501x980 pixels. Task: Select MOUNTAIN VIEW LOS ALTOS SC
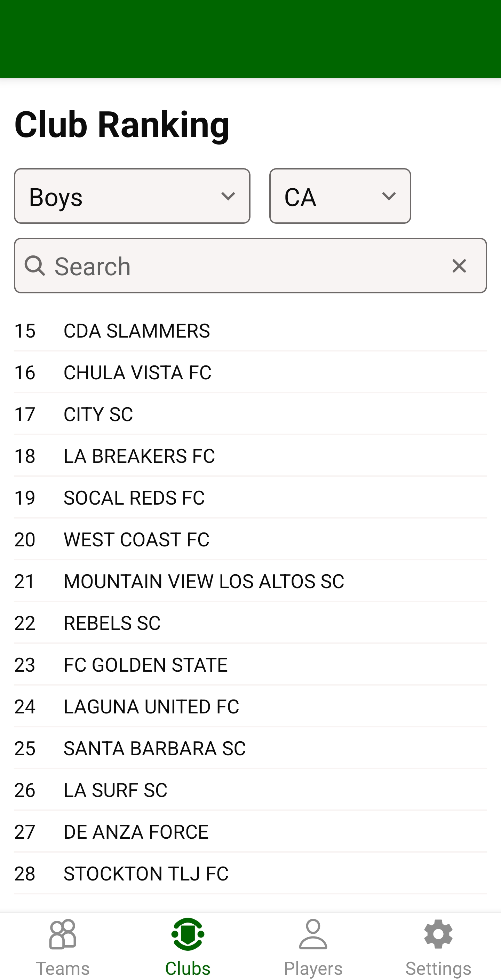[250, 581]
